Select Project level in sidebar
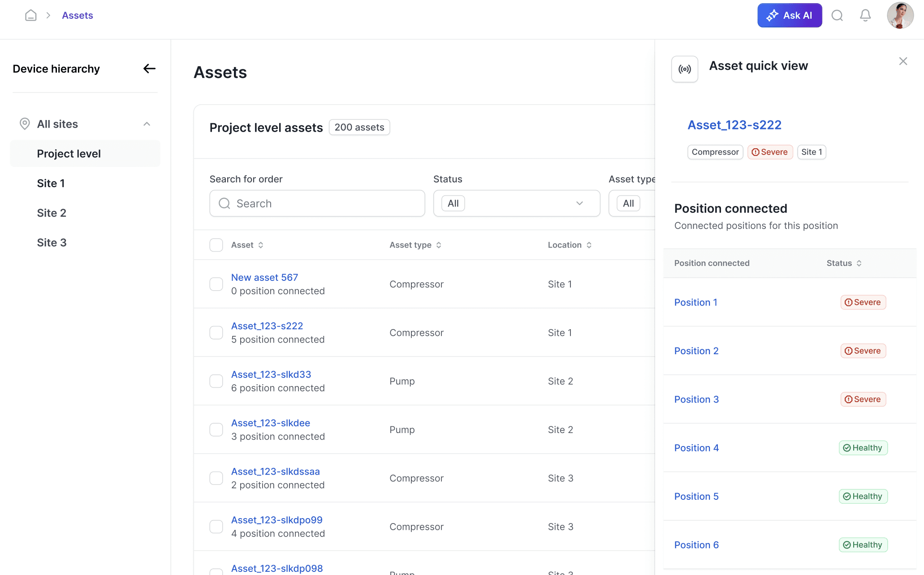This screenshot has width=924, height=575. click(x=85, y=154)
